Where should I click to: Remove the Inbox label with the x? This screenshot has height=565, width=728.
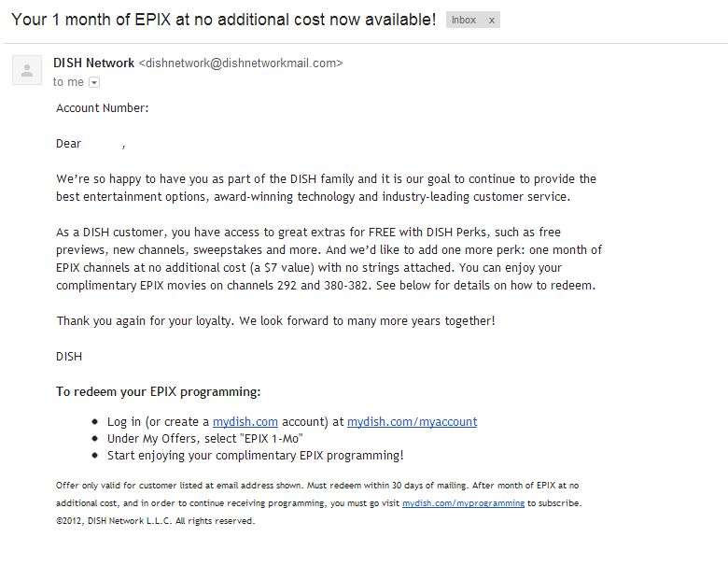tap(491, 21)
